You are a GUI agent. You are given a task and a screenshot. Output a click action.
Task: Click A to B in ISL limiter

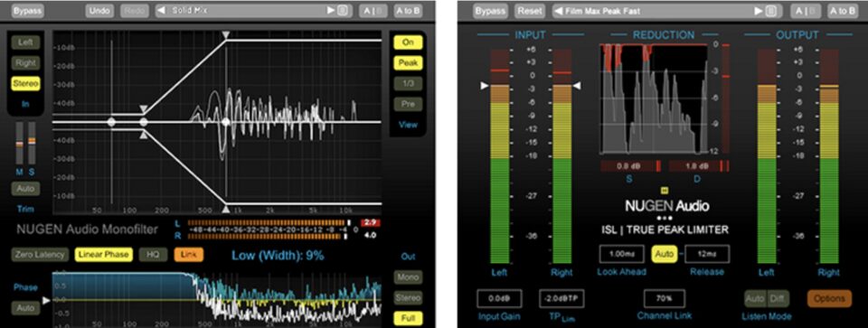pyautogui.click(x=842, y=11)
